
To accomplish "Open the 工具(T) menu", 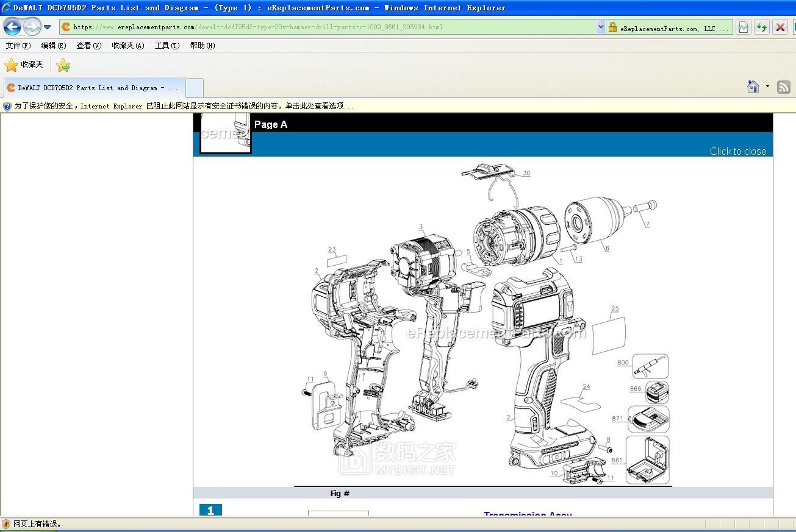I will coord(167,46).
